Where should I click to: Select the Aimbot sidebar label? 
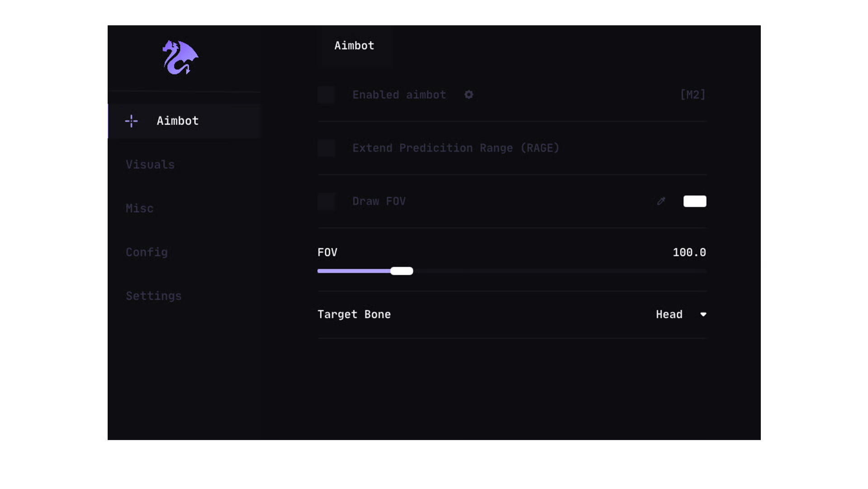point(178,121)
